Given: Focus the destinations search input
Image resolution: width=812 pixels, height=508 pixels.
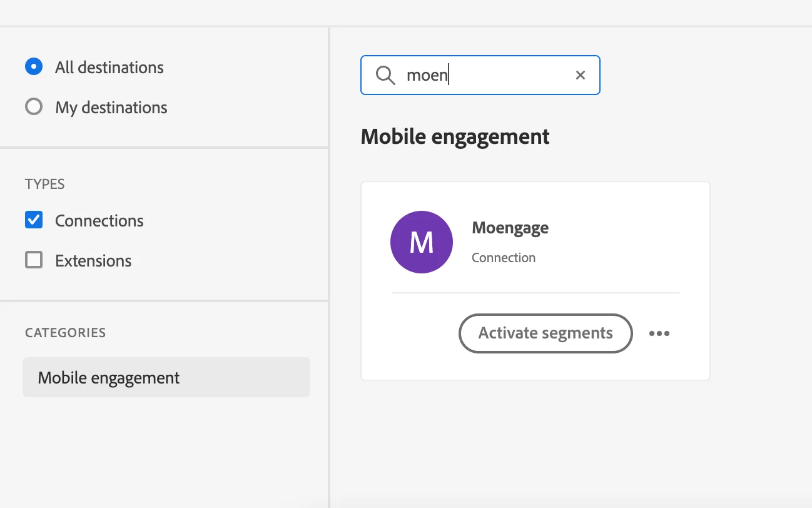Looking at the screenshot, I should [480, 75].
